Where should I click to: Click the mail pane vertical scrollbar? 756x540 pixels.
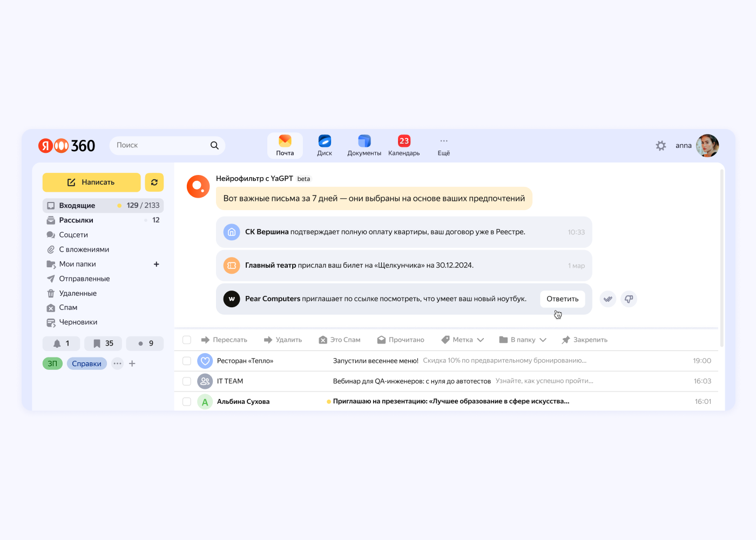[x=722, y=258]
